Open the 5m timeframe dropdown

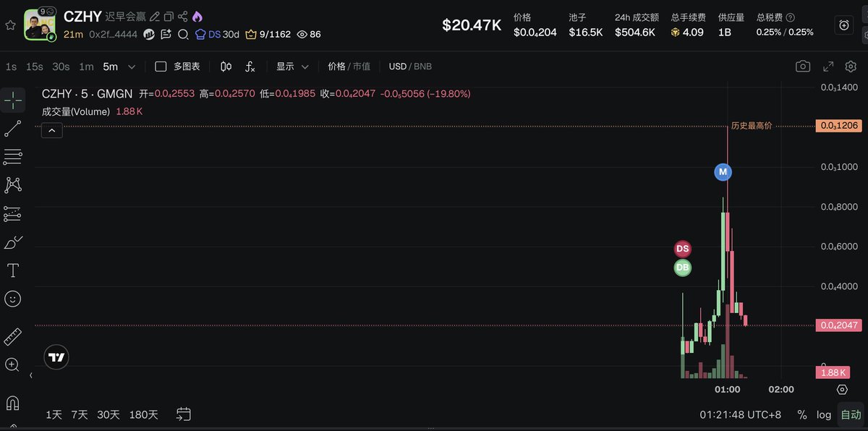tap(131, 66)
